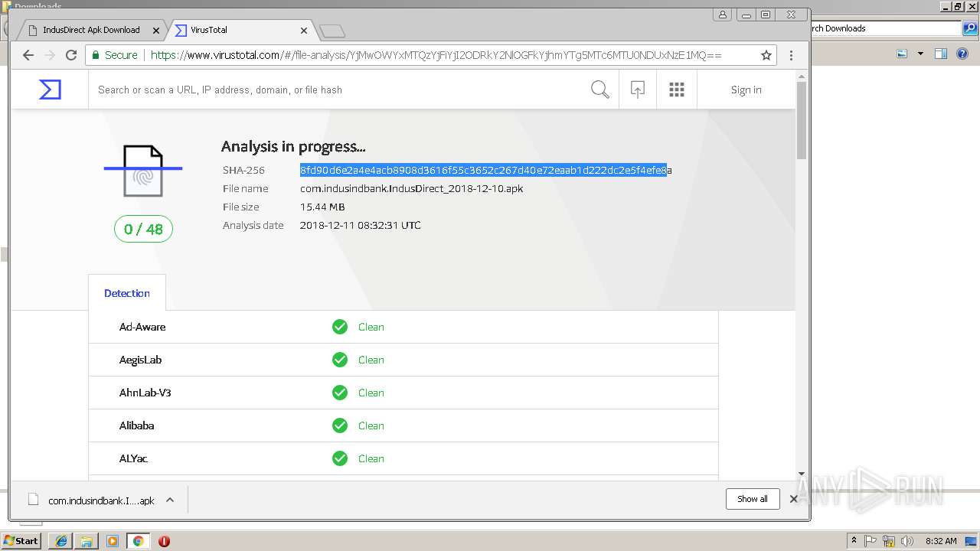Click the 0 / 48 detection score badge

pos(143,229)
